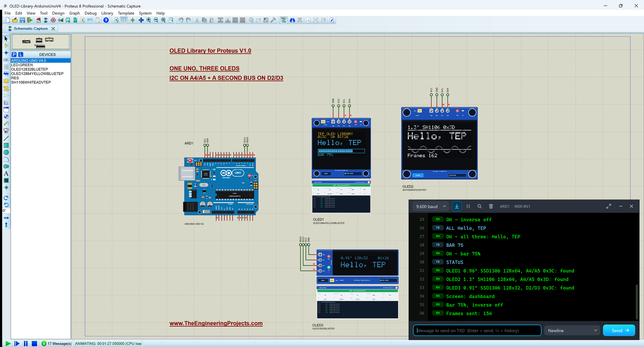The height and width of the screenshot is (347, 644).
Task: Select the Selection Mode arrow tool
Action: pyautogui.click(x=6, y=39)
